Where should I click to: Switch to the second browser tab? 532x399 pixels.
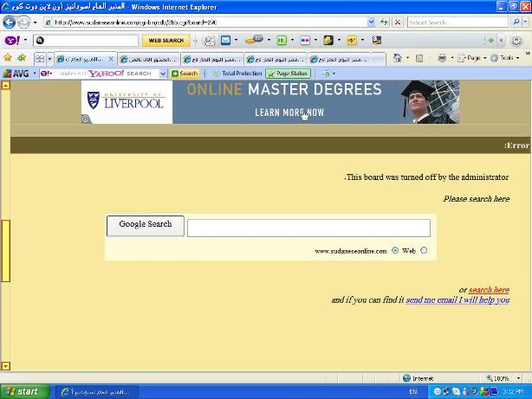tap(149, 60)
